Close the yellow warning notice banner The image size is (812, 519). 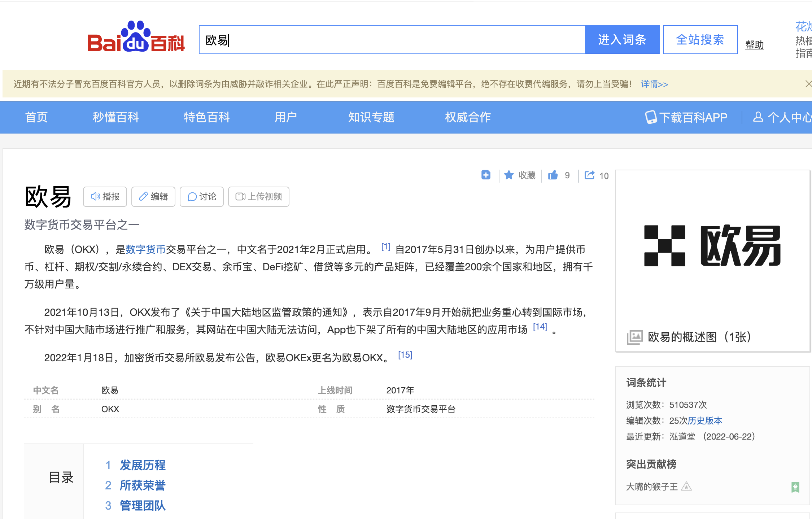[808, 84]
